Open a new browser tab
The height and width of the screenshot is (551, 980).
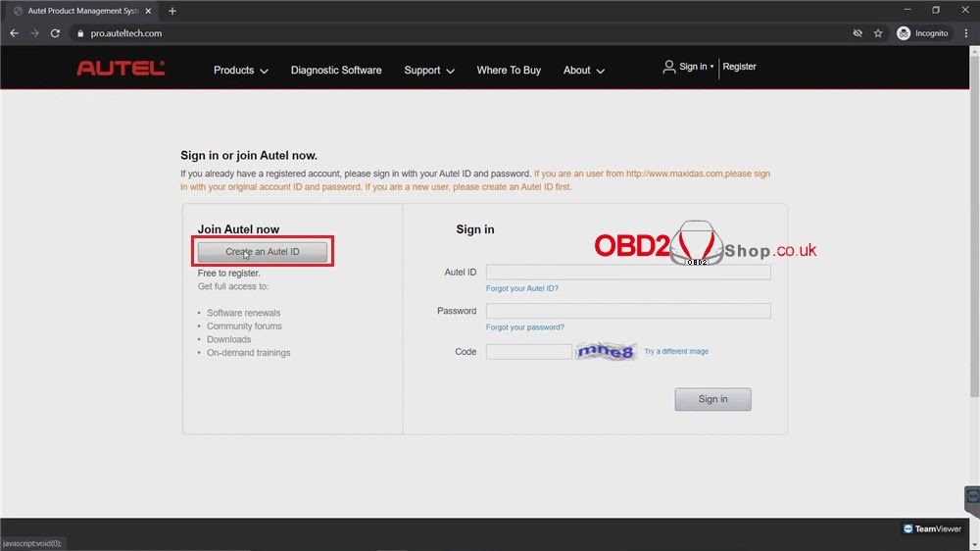point(172,11)
